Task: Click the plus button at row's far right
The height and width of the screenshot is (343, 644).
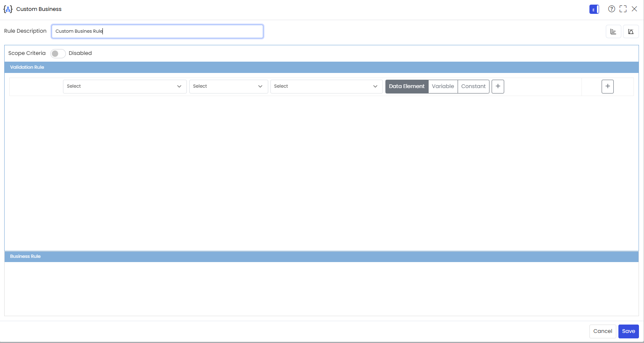Action: (x=607, y=86)
